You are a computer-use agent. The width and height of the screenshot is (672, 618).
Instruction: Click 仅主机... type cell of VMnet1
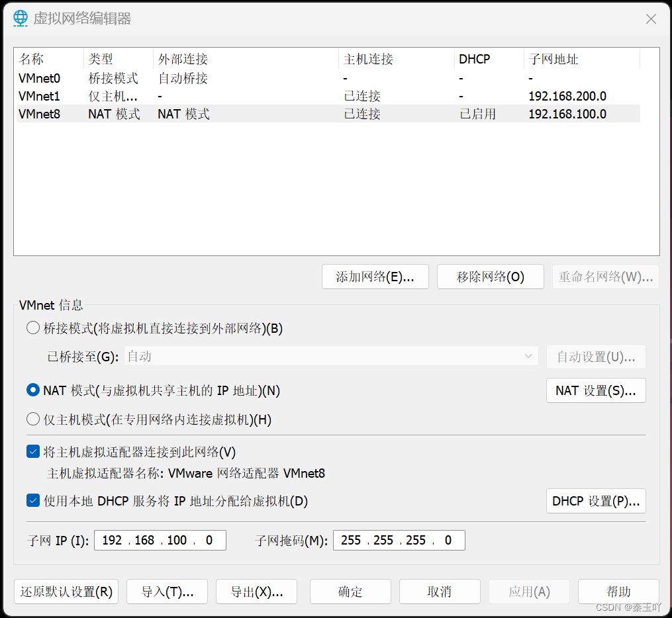pos(113,97)
